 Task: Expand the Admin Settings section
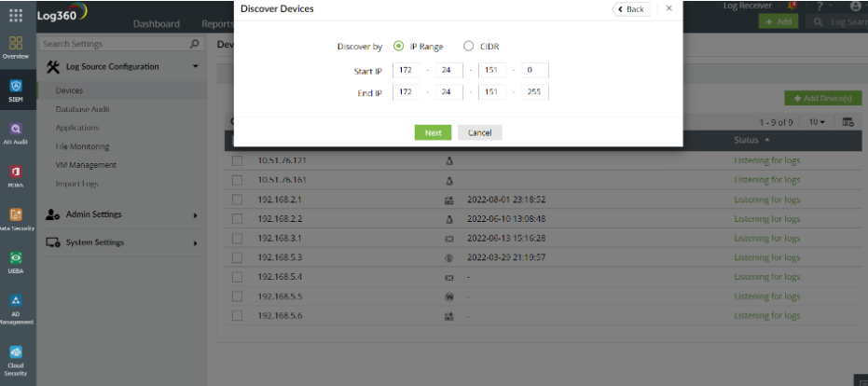[195, 214]
